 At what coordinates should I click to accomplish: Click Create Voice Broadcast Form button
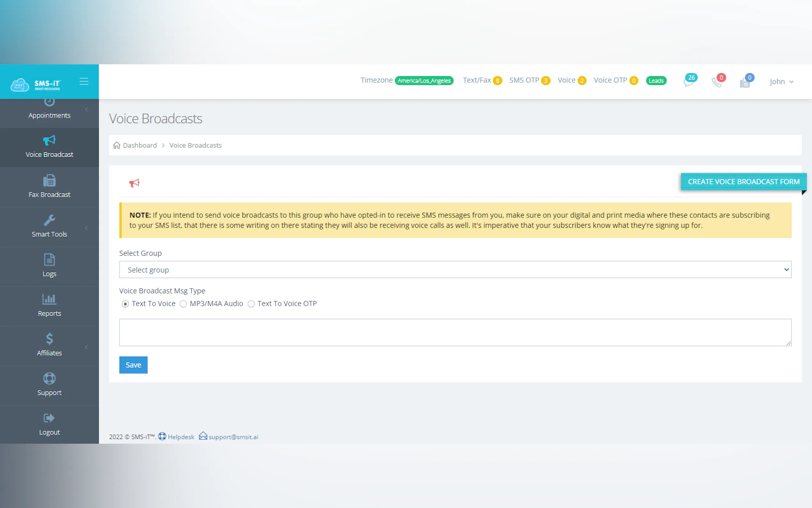[743, 182]
